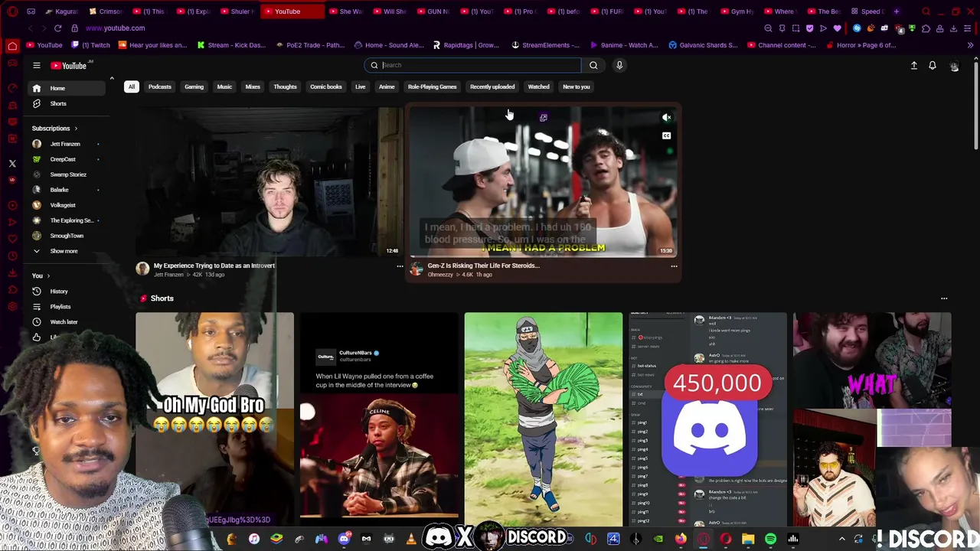Open the Shorts sidebar entry
Screen dimensions: 980x551
(x=68, y=103)
